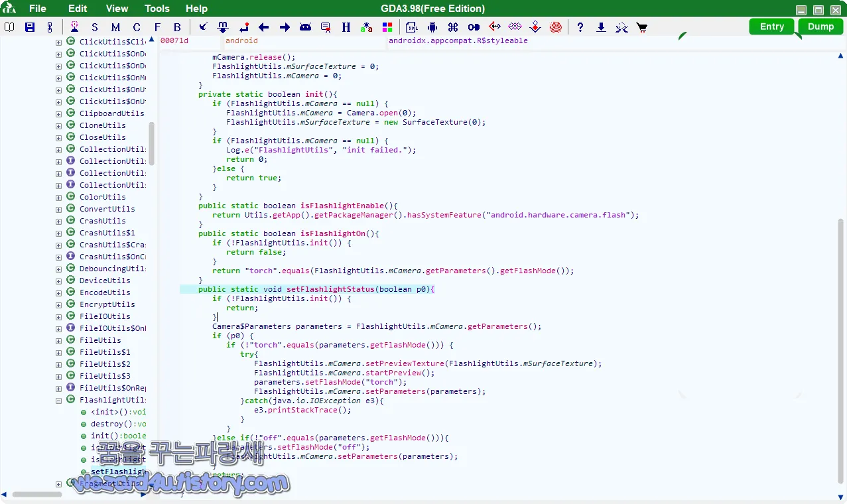
Task: Expand the ColorUtils tree node
Action: coord(58,197)
